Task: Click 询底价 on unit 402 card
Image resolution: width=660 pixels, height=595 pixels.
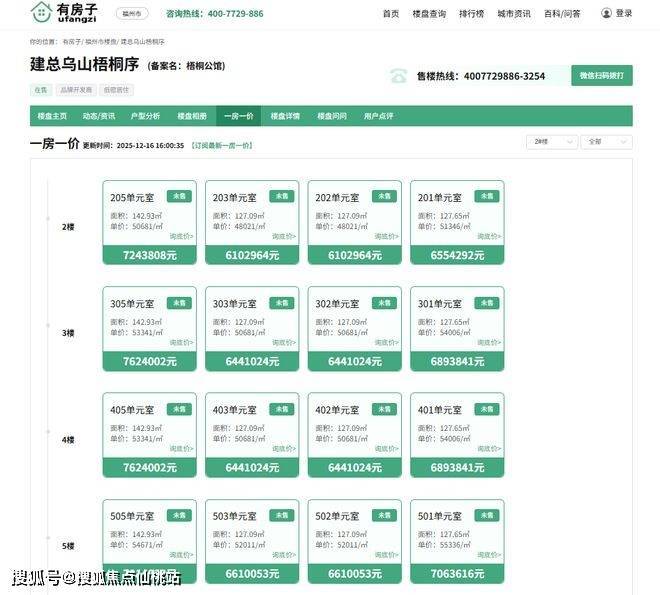Action: (x=387, y=449)
